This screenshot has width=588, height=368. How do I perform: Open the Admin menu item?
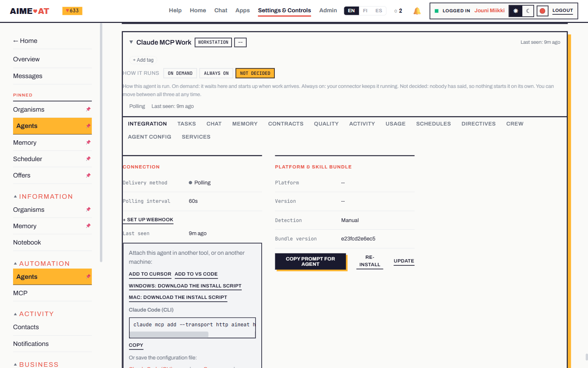(328, 11)
